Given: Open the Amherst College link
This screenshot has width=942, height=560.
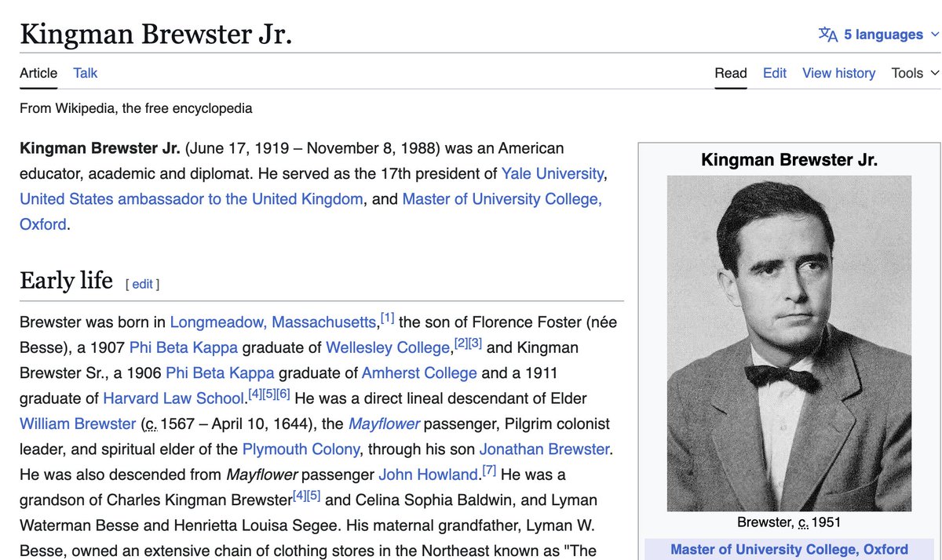Looking at the screenshot, I should coord(420,373).
